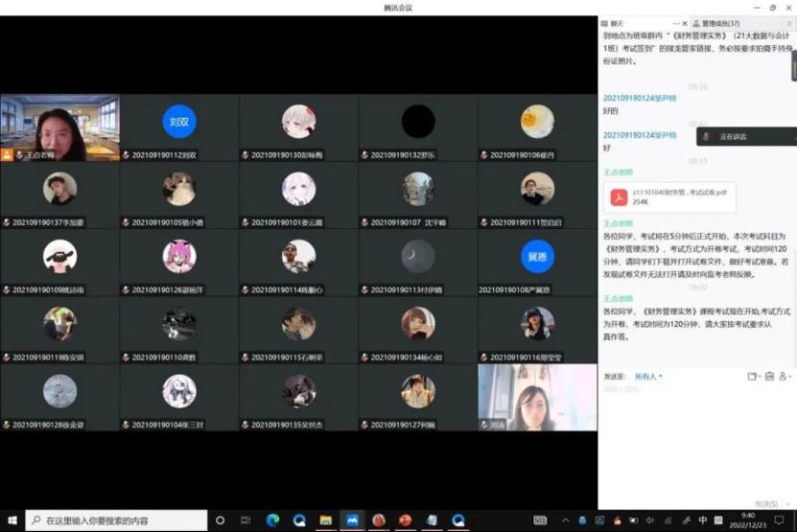Open the chat permission person icon dropdown

785,377
